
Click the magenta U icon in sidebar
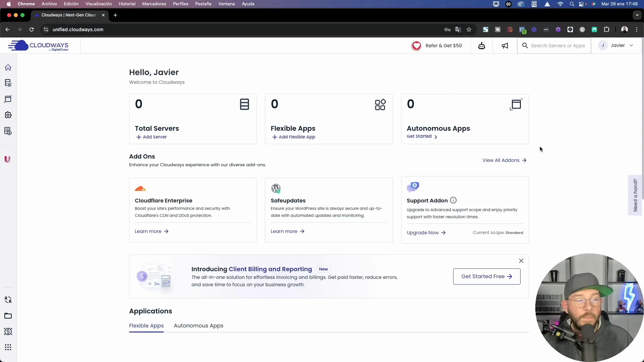coord(7,159)
